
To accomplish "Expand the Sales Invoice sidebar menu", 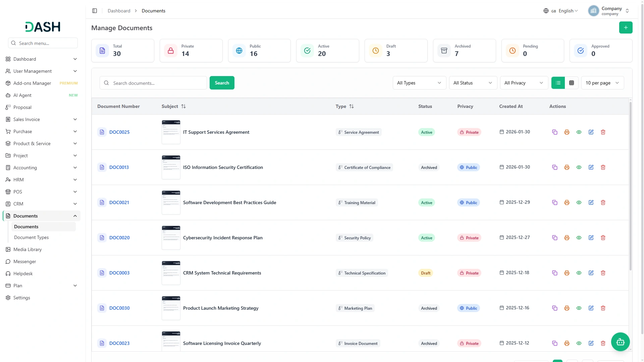I will tap(42, 119).
